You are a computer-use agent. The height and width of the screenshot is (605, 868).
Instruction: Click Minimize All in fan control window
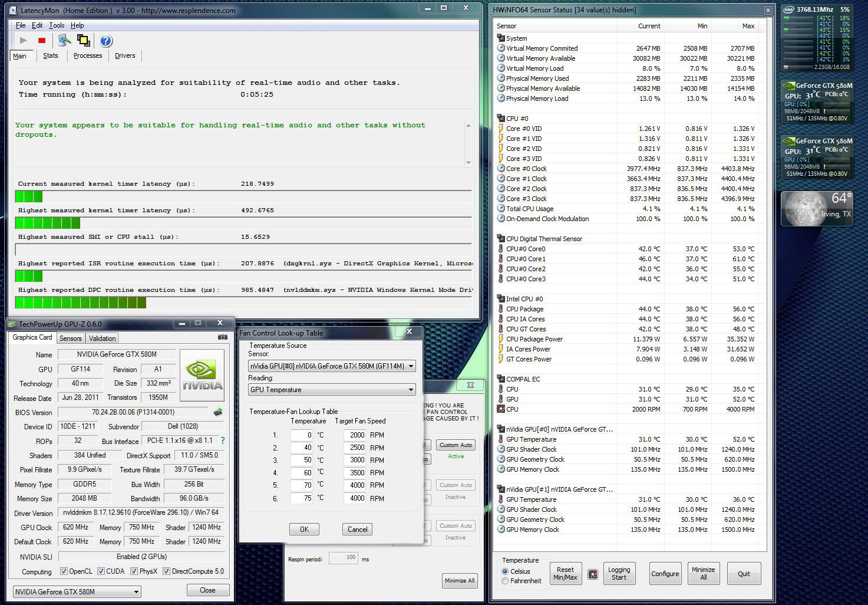[x=460, y=581]
